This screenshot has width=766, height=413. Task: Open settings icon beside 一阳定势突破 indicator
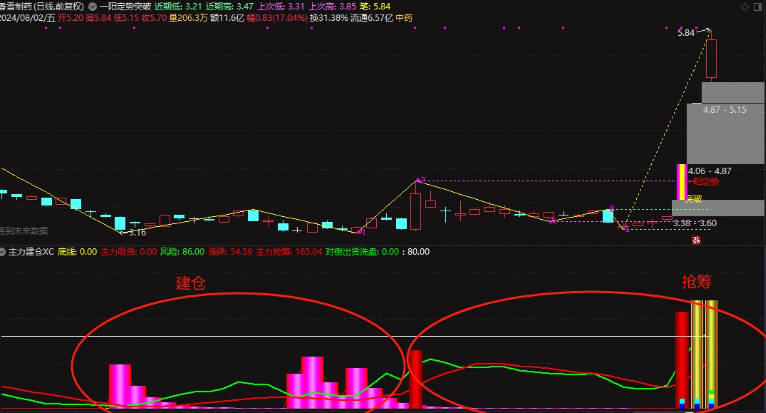pos(92,7)
